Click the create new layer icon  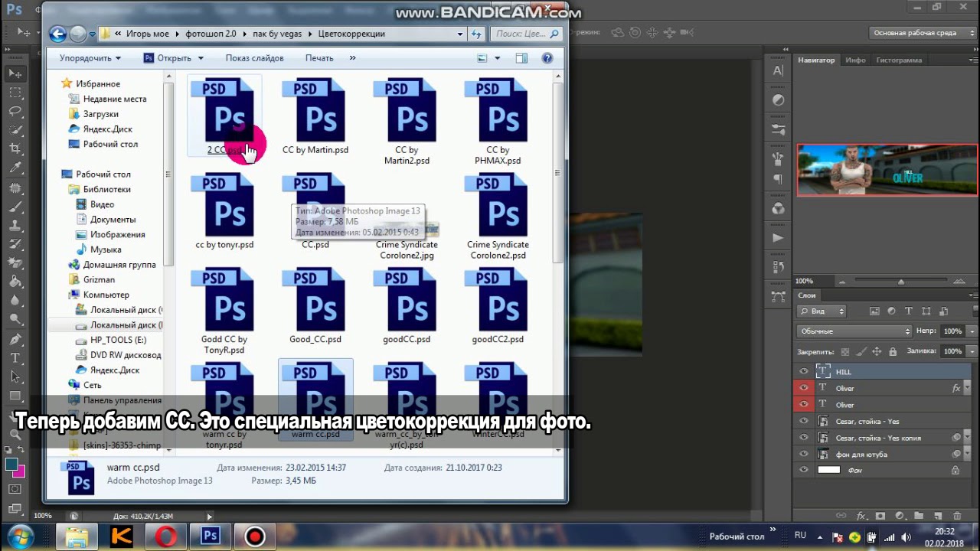point(938,516)
